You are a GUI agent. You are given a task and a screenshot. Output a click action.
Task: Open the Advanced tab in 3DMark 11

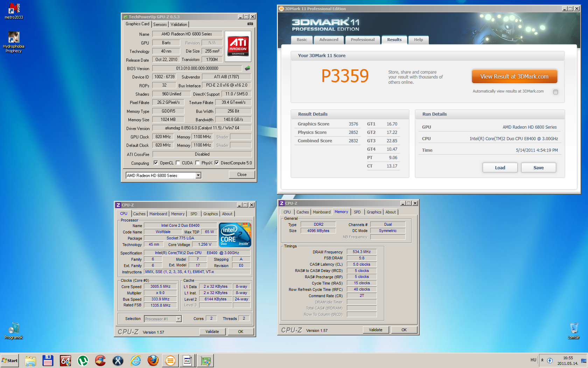coord(329,40)
